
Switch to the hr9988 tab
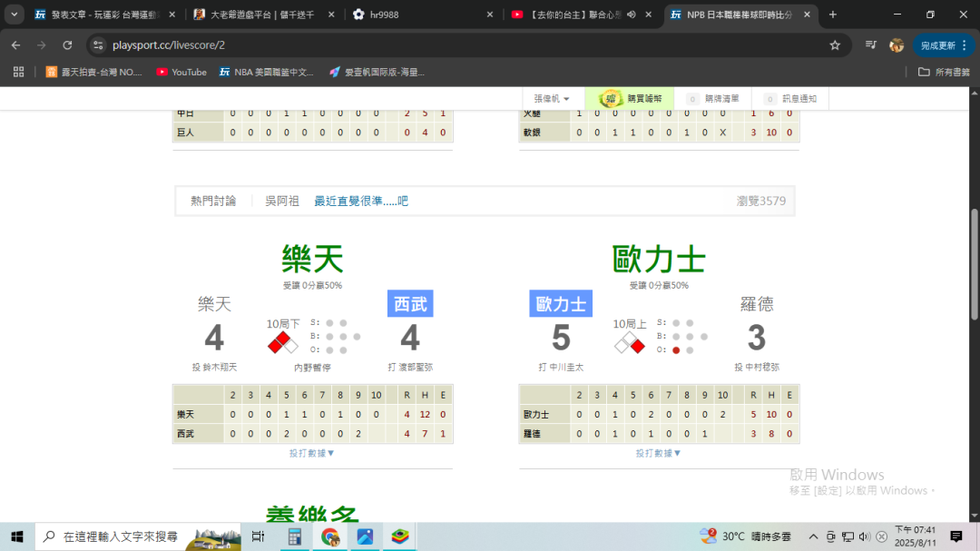(x=422, y=15)
